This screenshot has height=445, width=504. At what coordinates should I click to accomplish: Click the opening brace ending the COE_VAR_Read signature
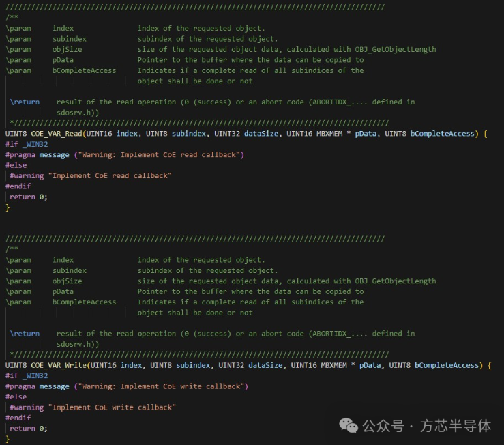coord(485,134)
